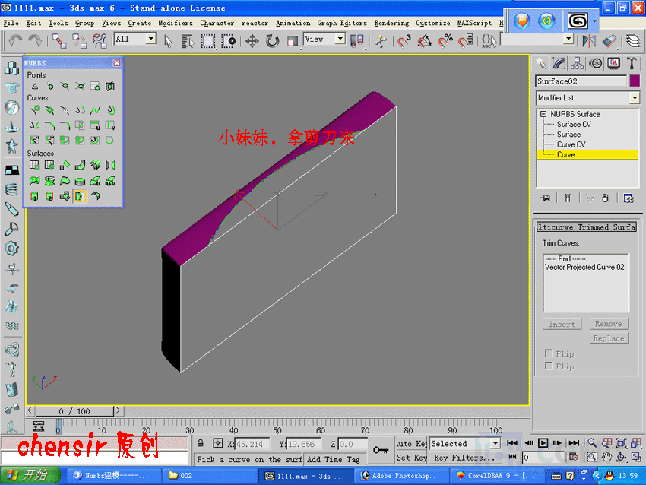The height and width of the screenshot is (485, 646).
Task: Open Select by Name tool
Action: point(187,40)
